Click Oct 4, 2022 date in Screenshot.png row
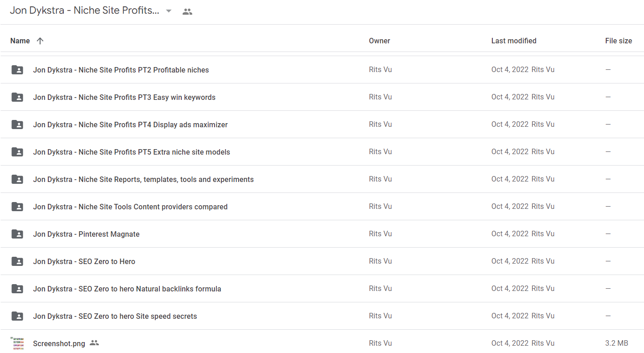 click(x=510, y=343)
